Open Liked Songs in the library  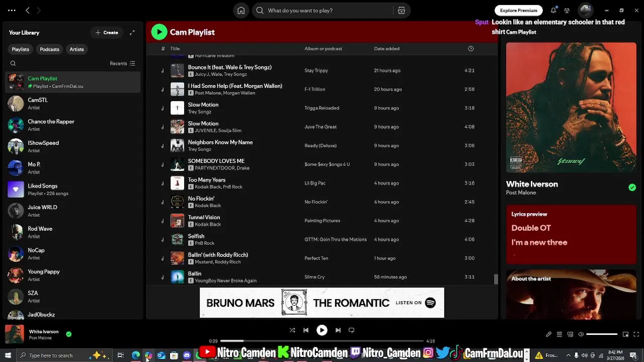pos(73,189)
